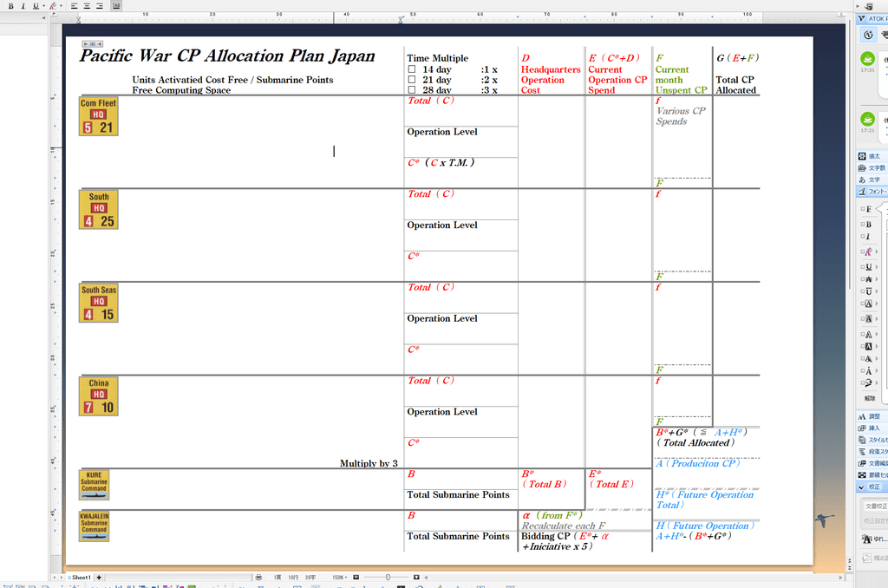The image size is (888, 588).
Task: Open the 校正 section in the sidebar
Action: tap(869, 487)
